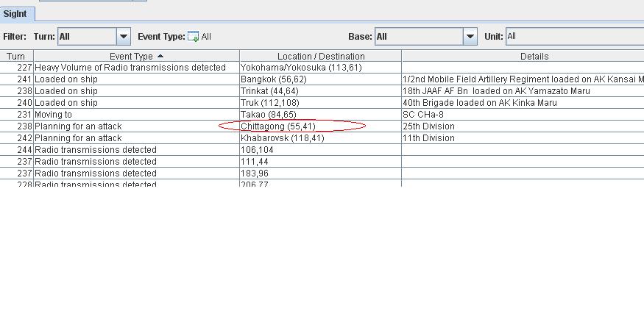644x322 pixels.
Task: Select the turn 240 Loaded on ship cell
Action: pyautogui.click(x=136, y=102)
